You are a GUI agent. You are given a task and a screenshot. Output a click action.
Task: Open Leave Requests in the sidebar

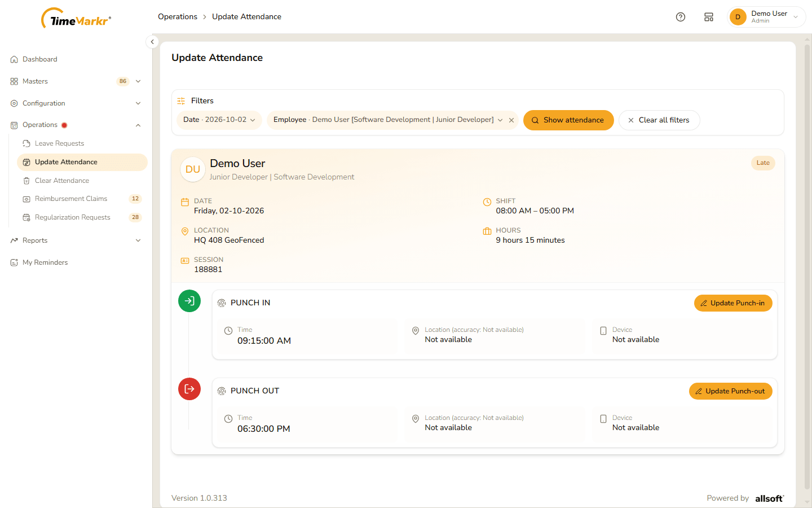82,143
